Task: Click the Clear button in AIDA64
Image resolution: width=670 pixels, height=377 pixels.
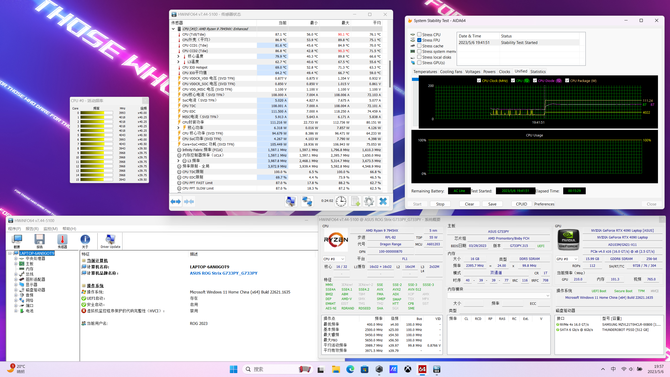Action: pyautogui.click(x=469, y=204)
